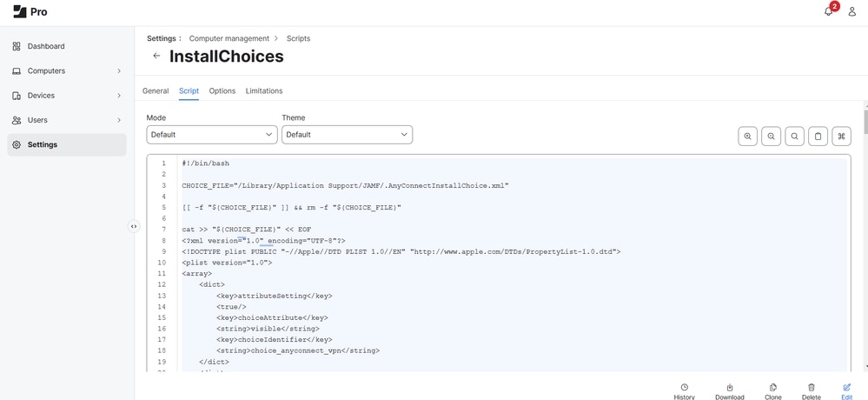
Task: Open the user account icon
Action: (x=852, y=12)
